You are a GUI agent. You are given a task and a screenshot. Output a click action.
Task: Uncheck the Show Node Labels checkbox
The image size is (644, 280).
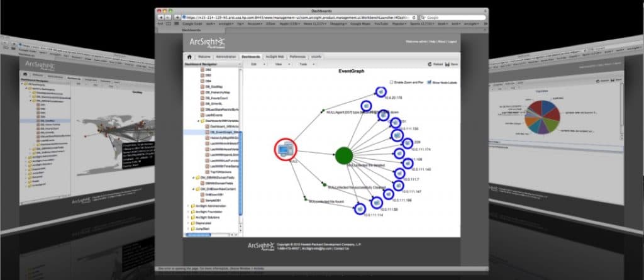coord(430,82)
